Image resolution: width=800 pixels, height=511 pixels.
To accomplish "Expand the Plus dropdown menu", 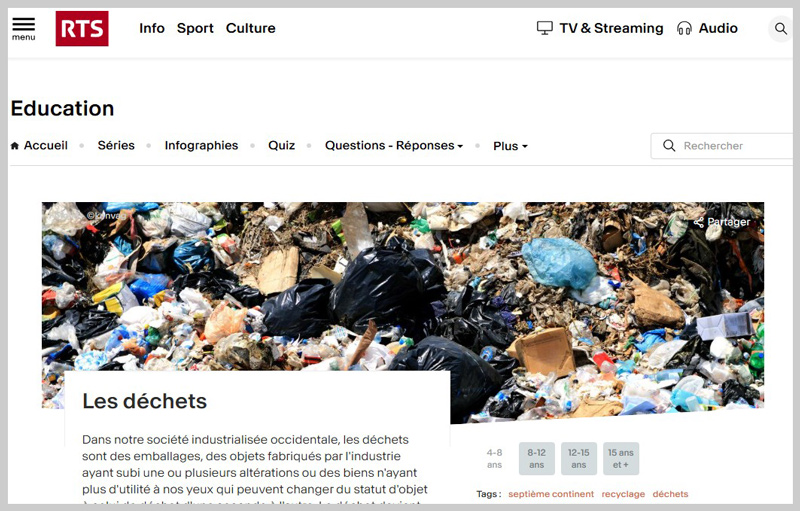I will (x=510, y=146).
